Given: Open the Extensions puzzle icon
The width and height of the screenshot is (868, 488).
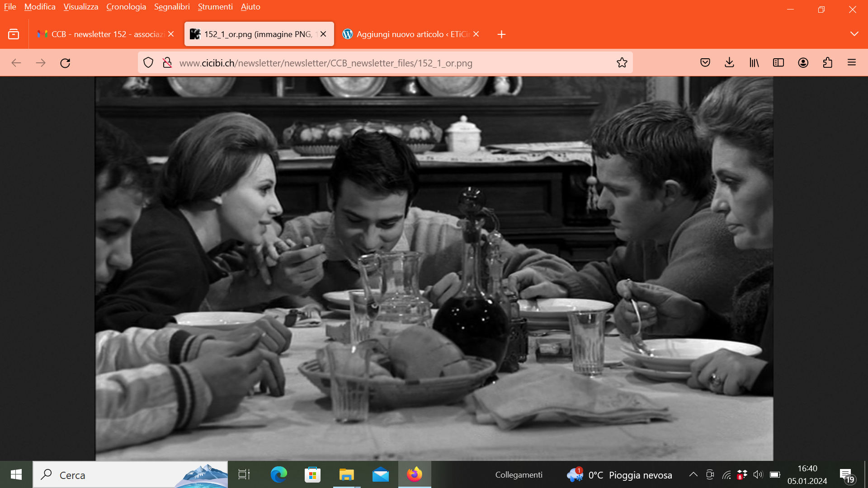Looking at the screenshot, I should 827,63.
